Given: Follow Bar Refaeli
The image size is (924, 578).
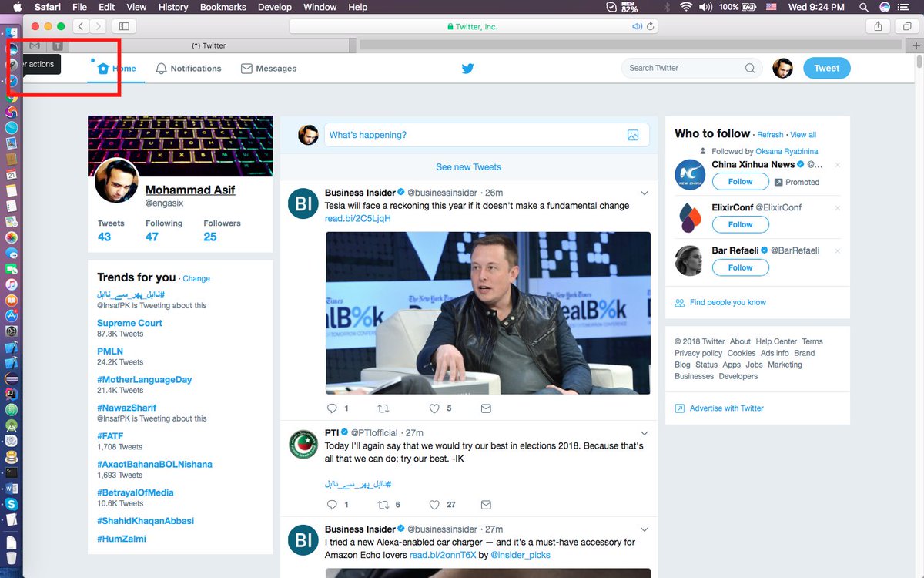Looking at the screenshot, I should 740,267.
